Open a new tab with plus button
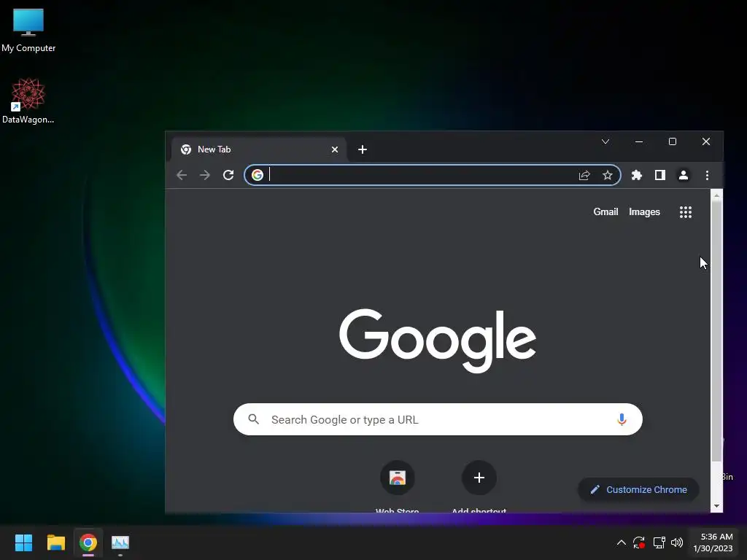This screenshot has height=560, width=747. click(x=363, y=149)
